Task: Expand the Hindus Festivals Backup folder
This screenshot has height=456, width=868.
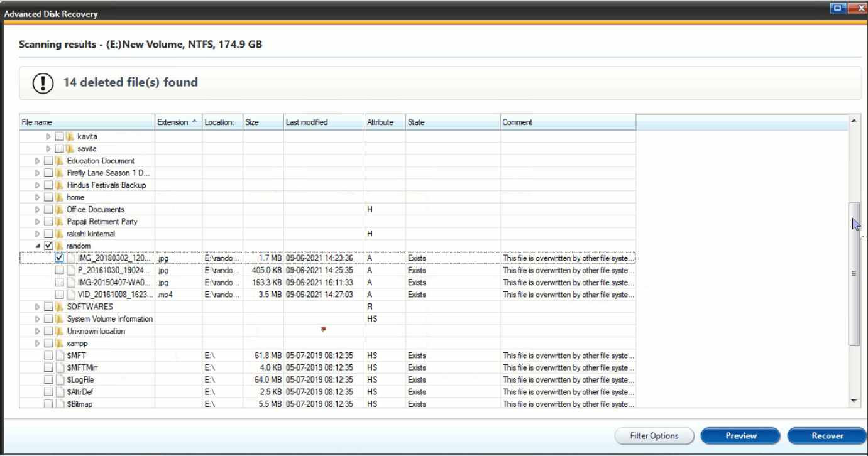Action: (38, 185)
